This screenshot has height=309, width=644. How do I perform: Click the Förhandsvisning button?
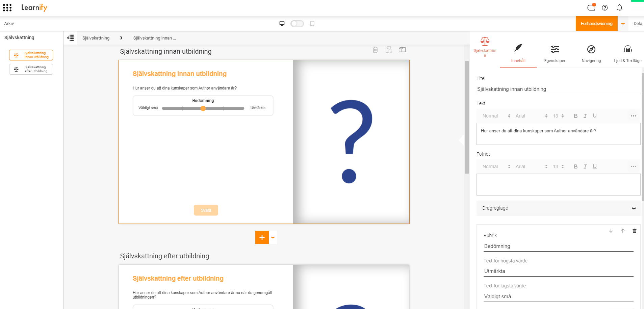coord(596,24)
